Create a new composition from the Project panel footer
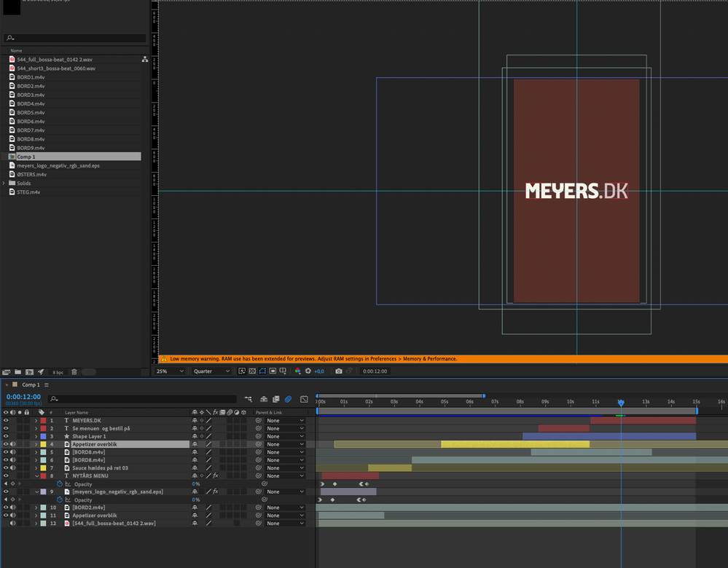Screen dimensions: 728x568 pyautogui.click(x=30, y=372)
